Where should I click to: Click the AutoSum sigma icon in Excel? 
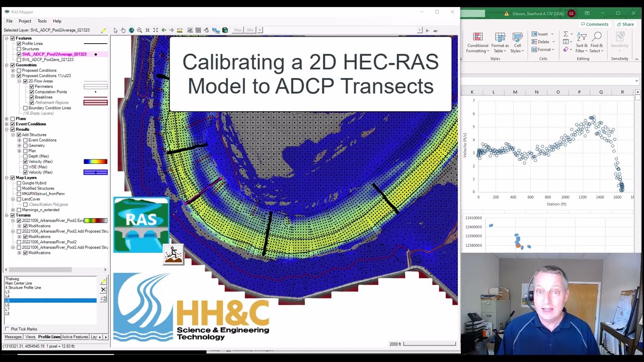(566, 34)
